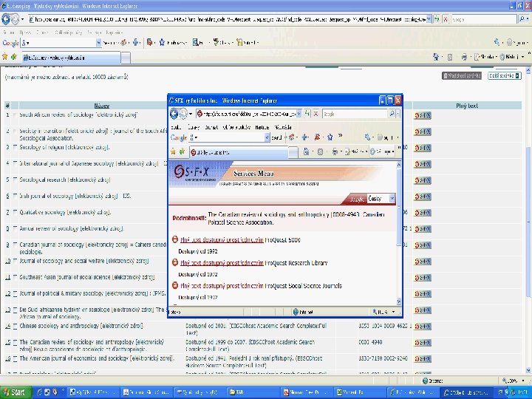This screenshot has width=532, height=399.
Task: Click the Home icon in main window toolbar
Action: coord(436,57)
